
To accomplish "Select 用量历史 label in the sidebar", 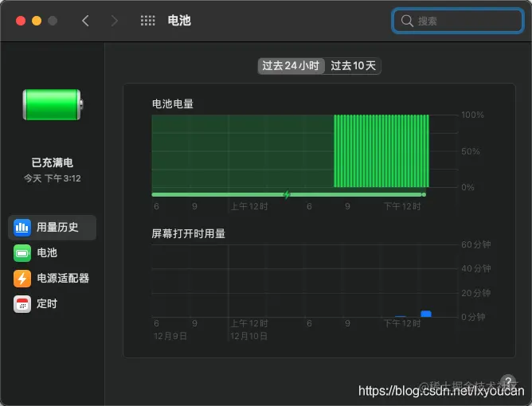I will 57,227.
